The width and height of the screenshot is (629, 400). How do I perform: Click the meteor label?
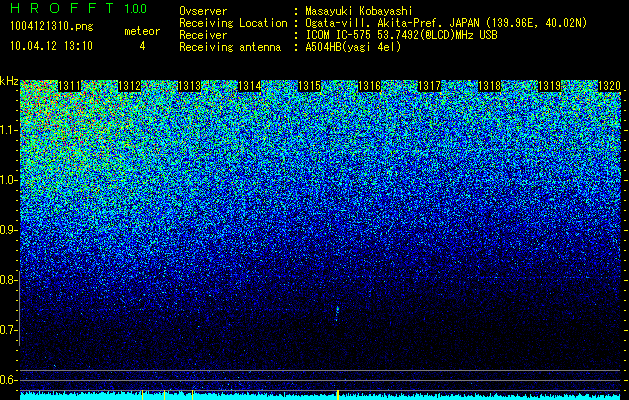tap(142, 31)
